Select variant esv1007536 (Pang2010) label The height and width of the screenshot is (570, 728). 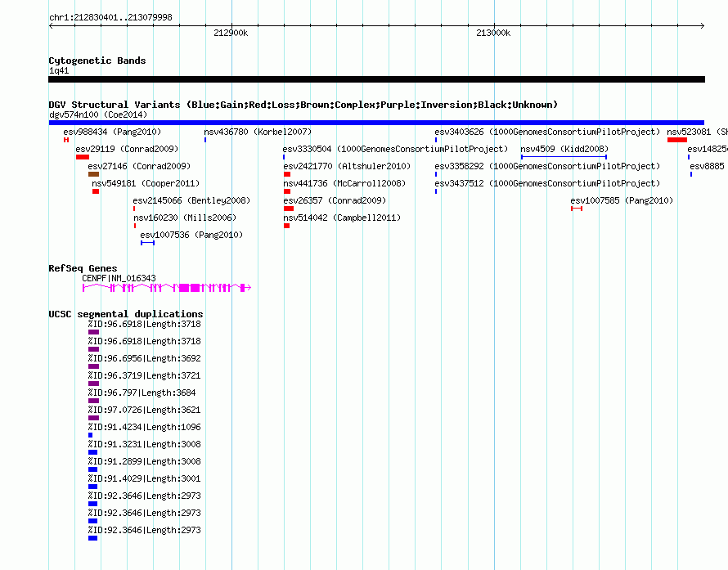point(191,235)
